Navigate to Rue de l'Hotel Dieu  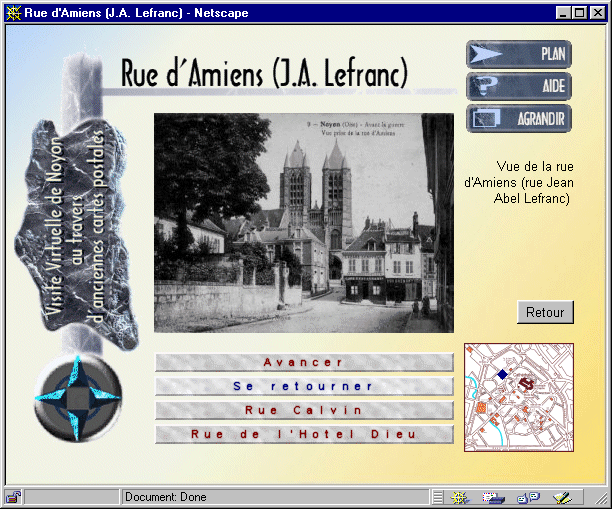(304, 434)
